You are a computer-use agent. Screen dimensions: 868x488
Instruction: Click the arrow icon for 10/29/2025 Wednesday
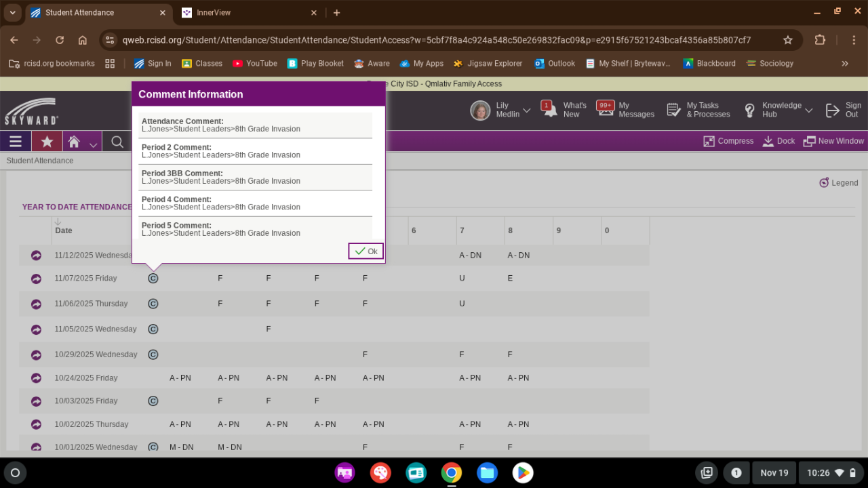(x=36, y=355)
